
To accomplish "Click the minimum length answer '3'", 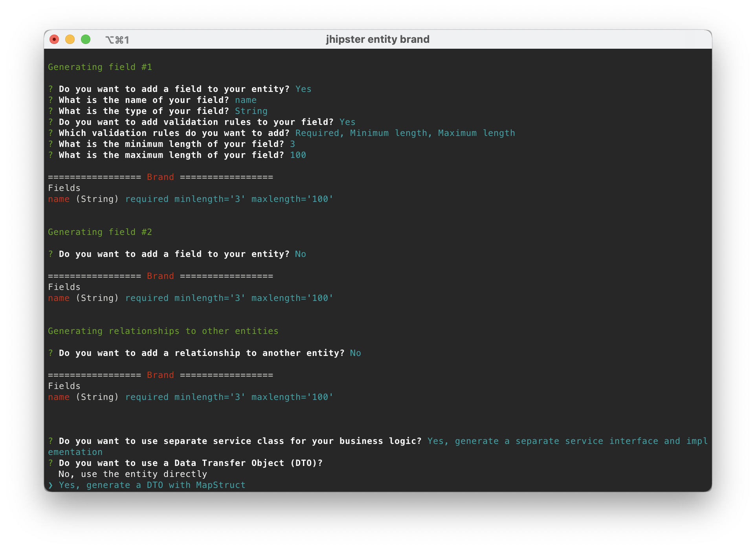I will point(292,144).
